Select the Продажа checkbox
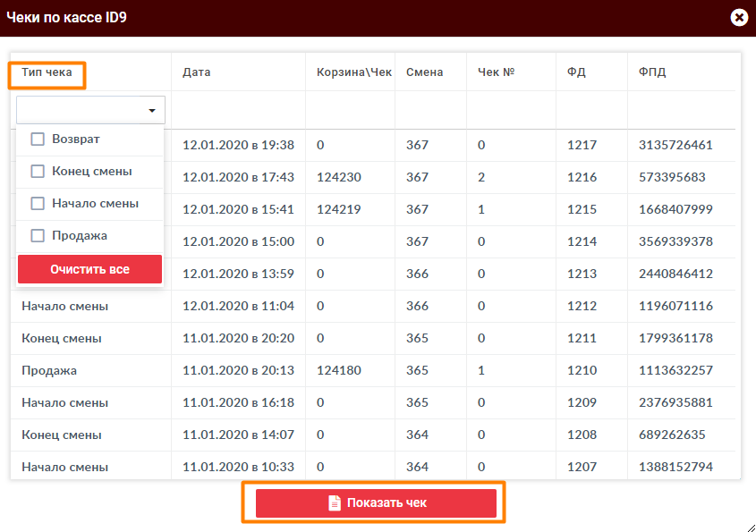The height and width of the screenshot is (532, 756). pos(38,236)
